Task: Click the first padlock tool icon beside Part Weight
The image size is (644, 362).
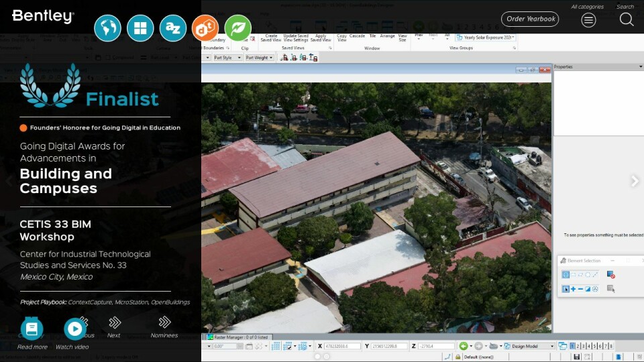Action: click(x=284, y=58)
